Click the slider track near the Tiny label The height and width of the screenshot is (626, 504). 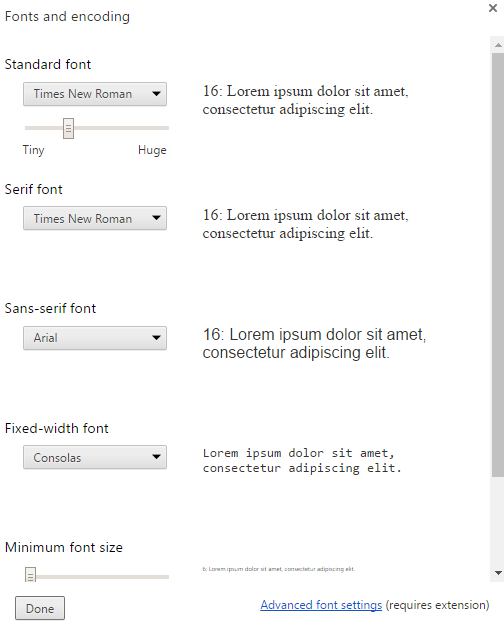(x=34, y=128)
